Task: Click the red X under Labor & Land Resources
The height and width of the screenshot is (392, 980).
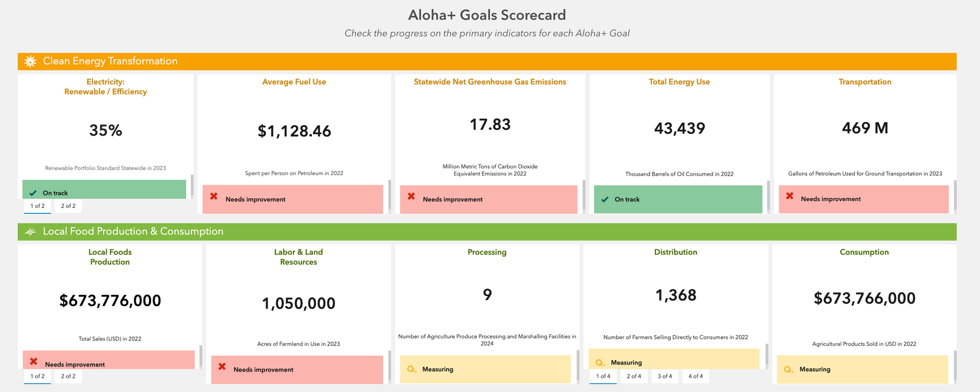Action: coord(222,366)
